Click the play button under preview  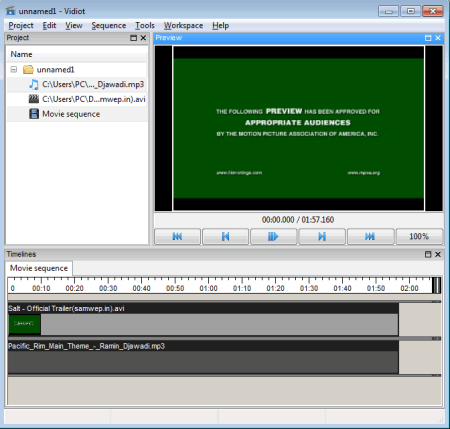273,236
